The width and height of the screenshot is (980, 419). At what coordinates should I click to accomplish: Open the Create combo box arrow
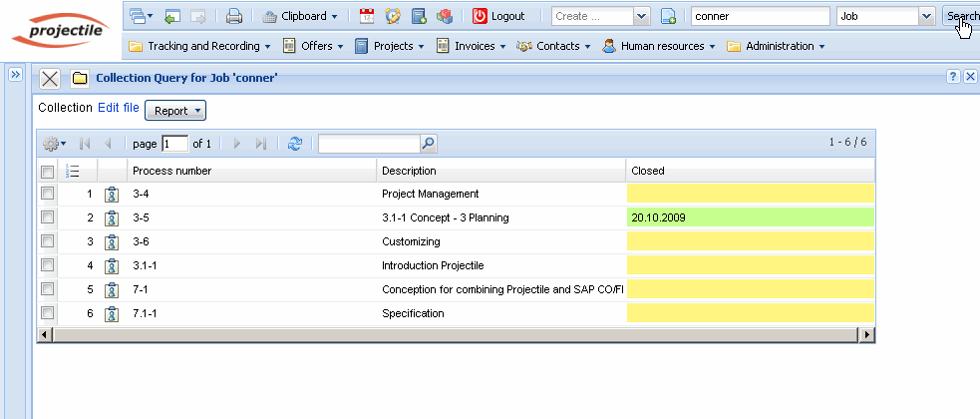(641, 16)
